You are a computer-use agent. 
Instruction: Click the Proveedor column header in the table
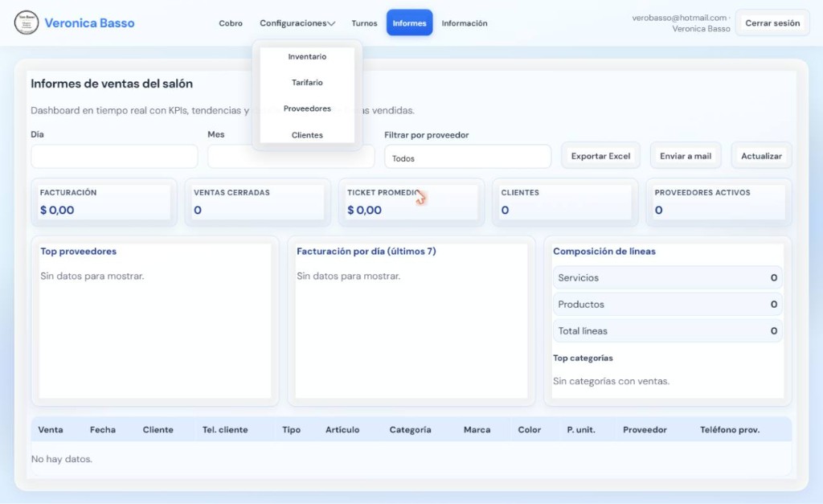coord(645,429)
